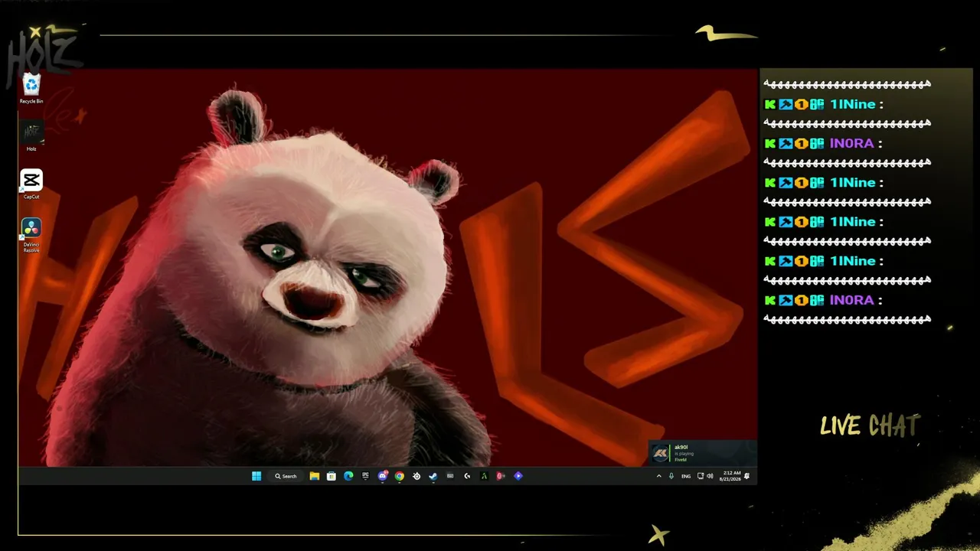Open the volume control tray icon
Image resolution: width=980 pixels, height=551 pixels.
click(x=710, y=476)
